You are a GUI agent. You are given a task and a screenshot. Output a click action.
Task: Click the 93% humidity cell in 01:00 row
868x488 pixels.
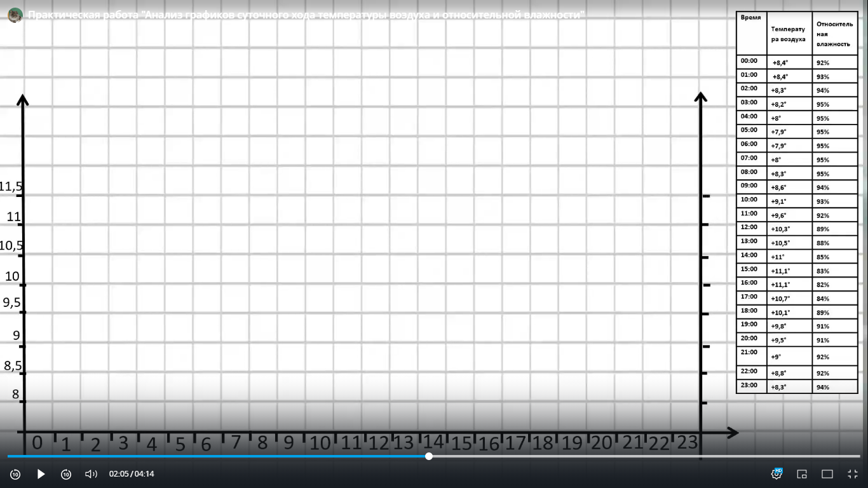835,76
